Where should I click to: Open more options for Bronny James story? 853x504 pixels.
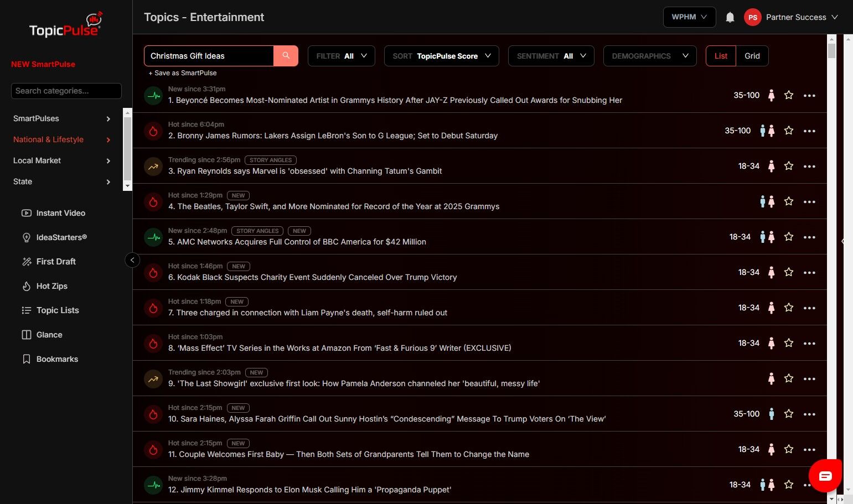pyautogui.click(x=809, y=131)
